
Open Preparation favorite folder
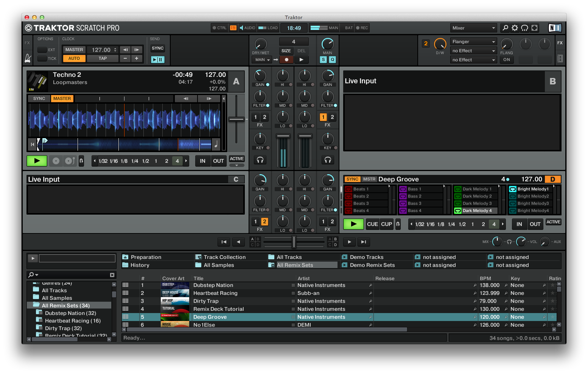pos(146,257)
